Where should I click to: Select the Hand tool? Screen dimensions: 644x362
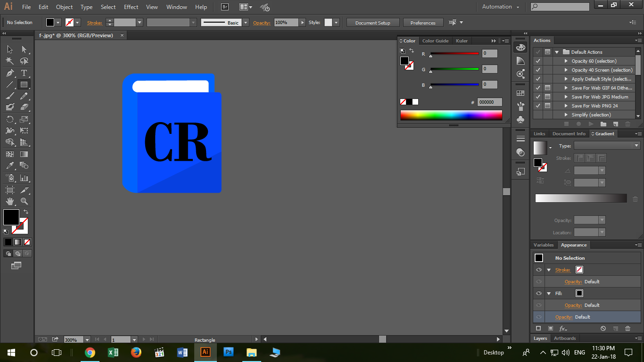pyautogui.click(x=10, y=201)
